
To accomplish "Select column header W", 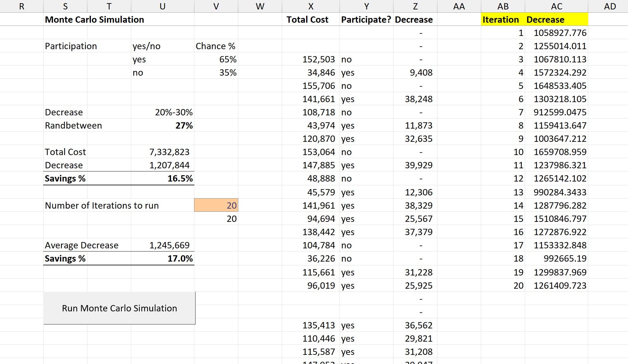I will pos(260,6).
